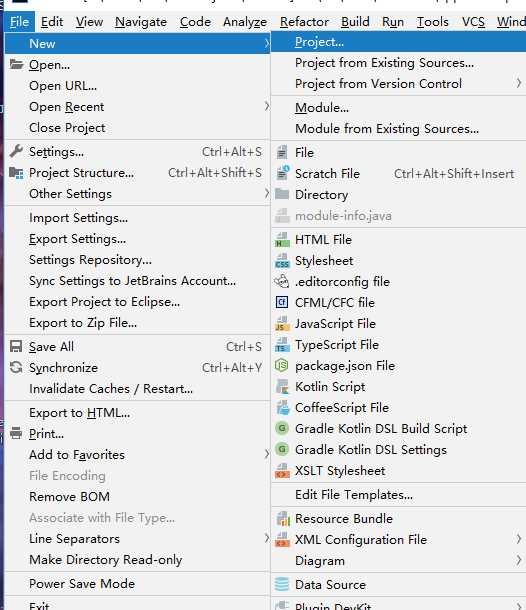Image resolution: width=526 pixels, height=610 pixels.
Task: Click the Gradle Kotlin DSL Build Script icon
Action: point(282,428)
